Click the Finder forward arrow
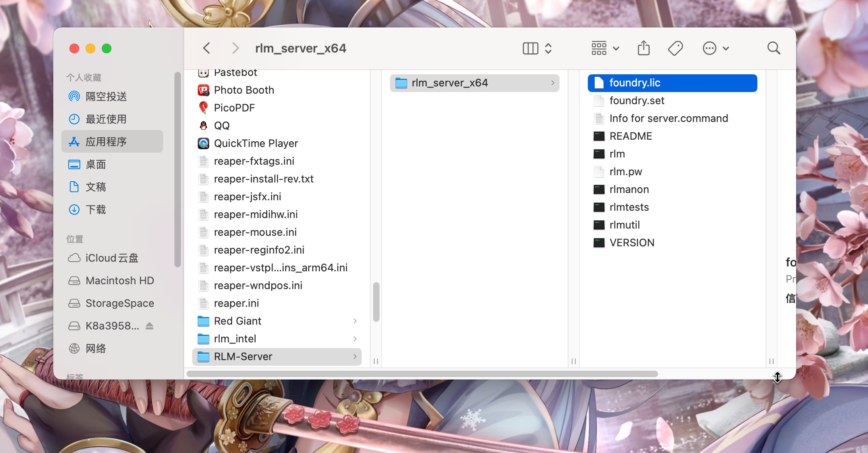The image size is (868, 453). pos(236,48)
